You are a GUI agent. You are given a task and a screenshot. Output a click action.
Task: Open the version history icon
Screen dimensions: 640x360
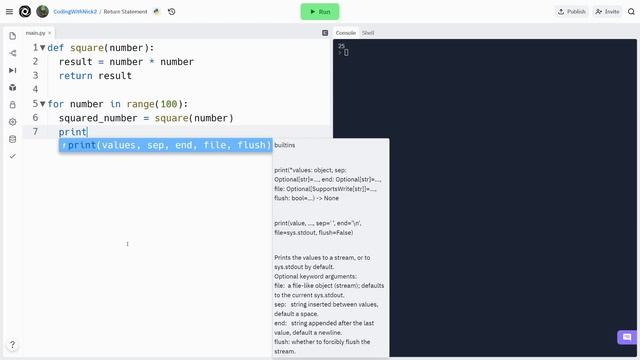click(x=171, y=11)
